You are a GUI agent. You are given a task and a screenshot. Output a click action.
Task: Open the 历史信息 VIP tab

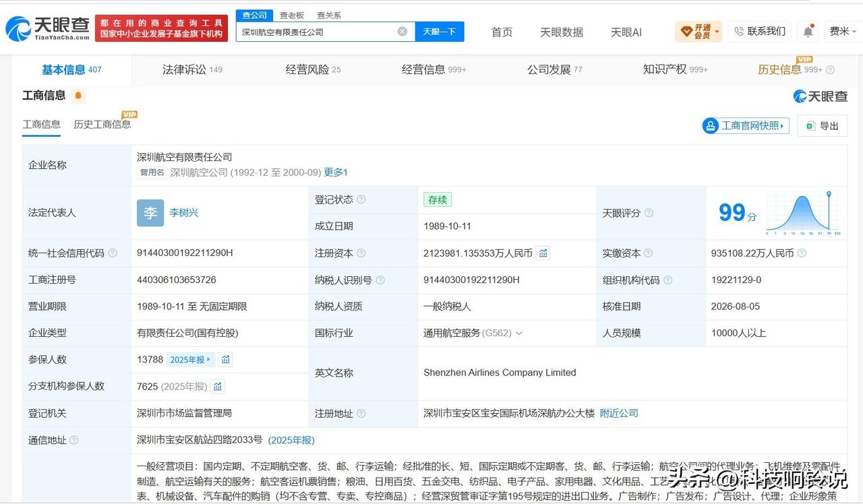point(790,69)
